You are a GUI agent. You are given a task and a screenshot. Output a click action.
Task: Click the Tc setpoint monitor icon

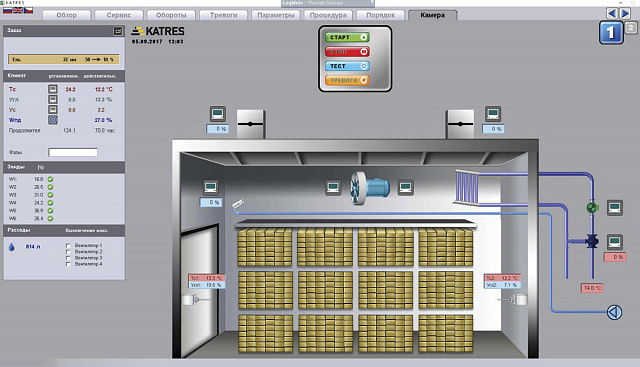coord(53,89)
